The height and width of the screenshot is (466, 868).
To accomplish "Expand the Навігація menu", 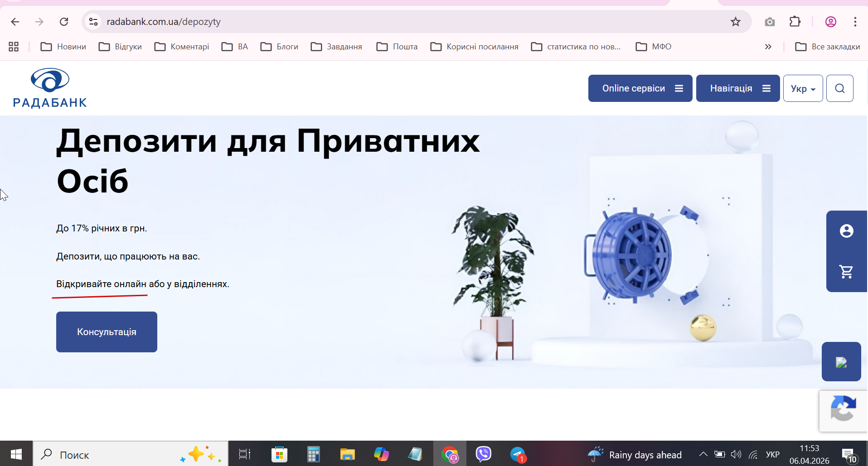I will click(738, 88).
